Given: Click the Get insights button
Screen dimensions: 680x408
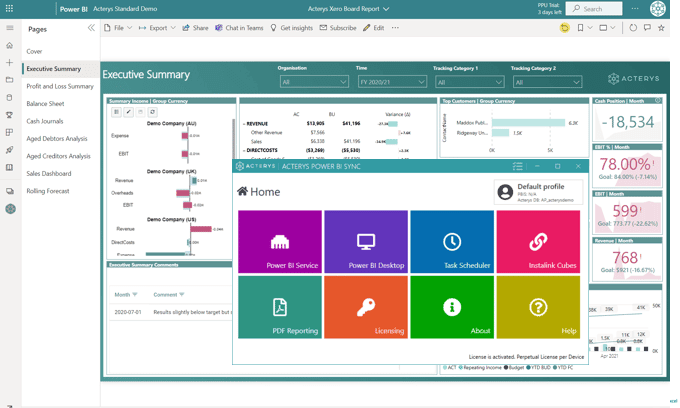Looking at the screenshot, I should [x=291, y=28].
